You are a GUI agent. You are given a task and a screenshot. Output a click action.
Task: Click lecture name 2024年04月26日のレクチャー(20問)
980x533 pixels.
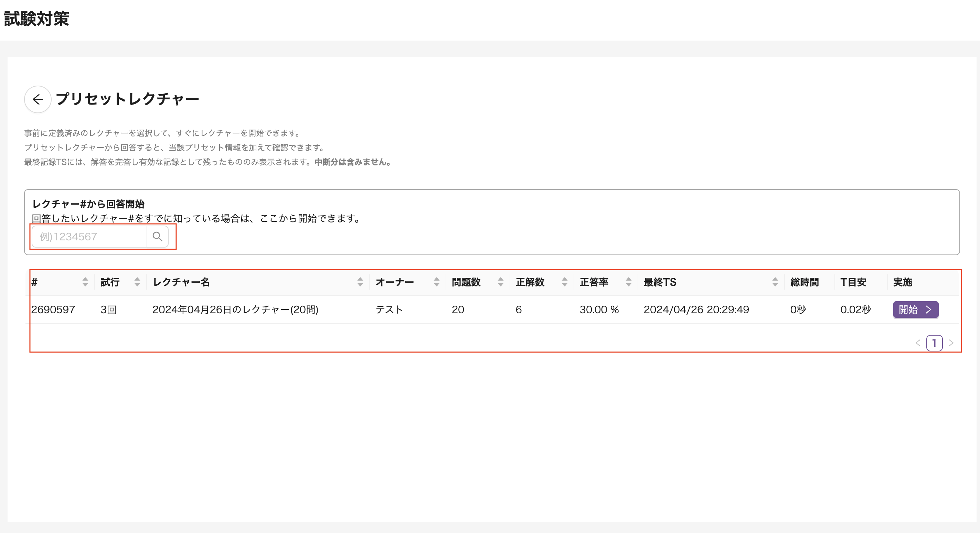(x=235, y=309)
